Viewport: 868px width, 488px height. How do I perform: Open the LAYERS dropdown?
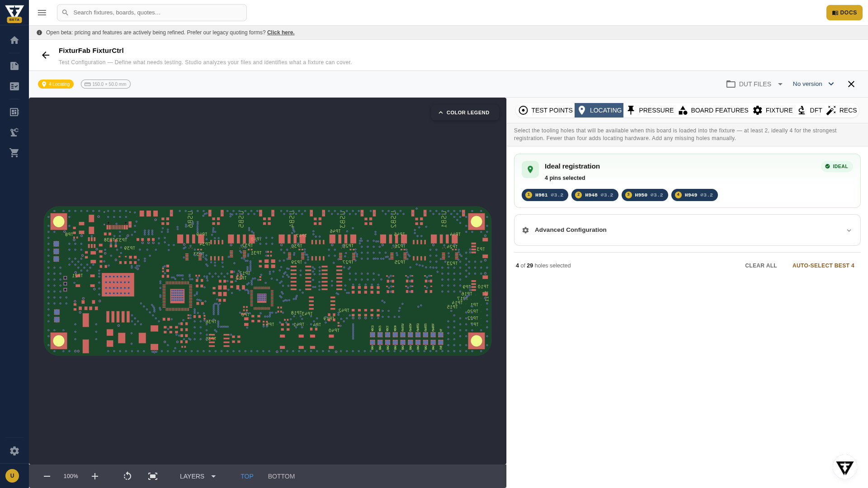(x=198, y=476)
